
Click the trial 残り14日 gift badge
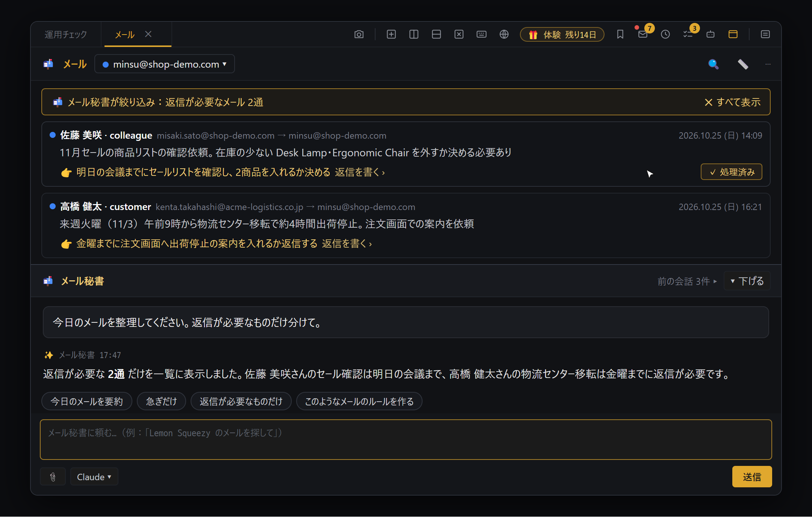[x=562, y=35]
